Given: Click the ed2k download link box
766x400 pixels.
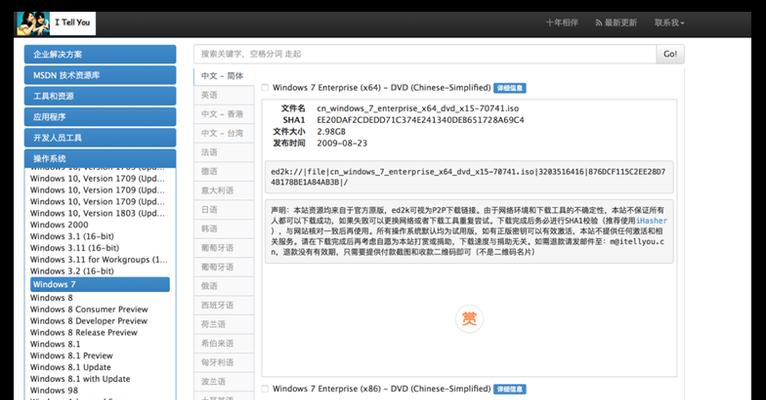Looking at the screenshot, I should pyautogui.click(x=469, y=177).
